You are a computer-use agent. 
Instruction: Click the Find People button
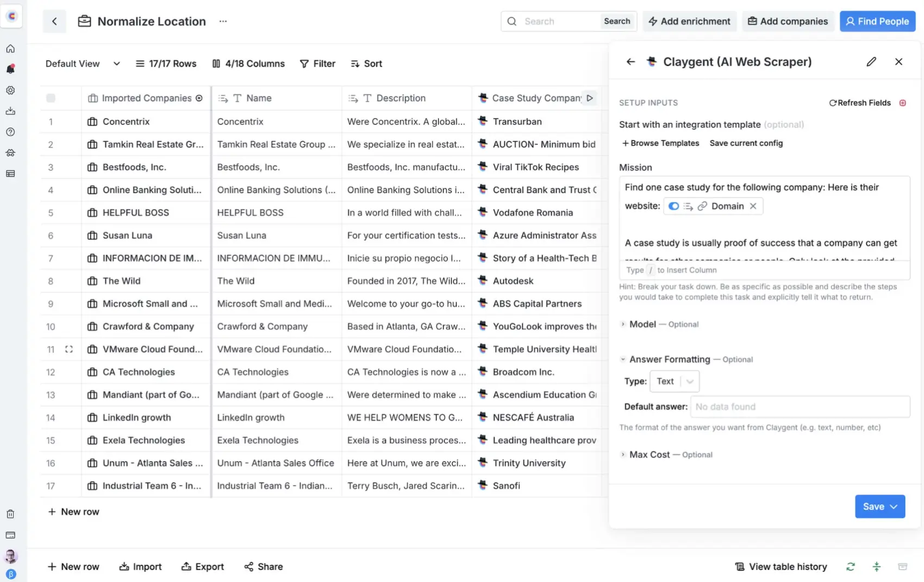coord(878,21)
